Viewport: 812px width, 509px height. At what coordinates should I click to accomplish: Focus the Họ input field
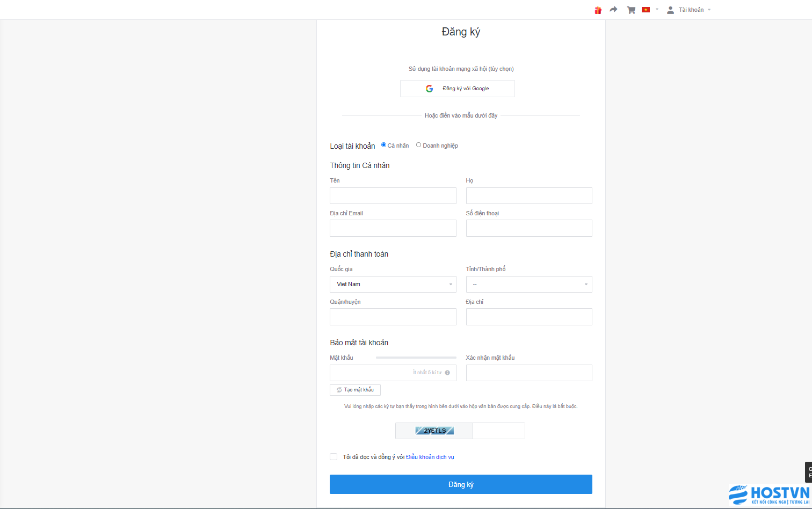[529, 195]
